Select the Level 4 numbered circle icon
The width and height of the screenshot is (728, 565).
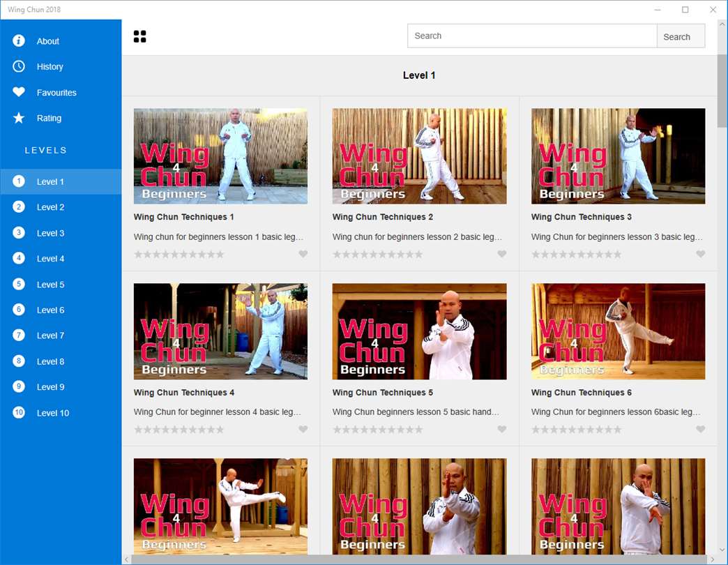19,258
